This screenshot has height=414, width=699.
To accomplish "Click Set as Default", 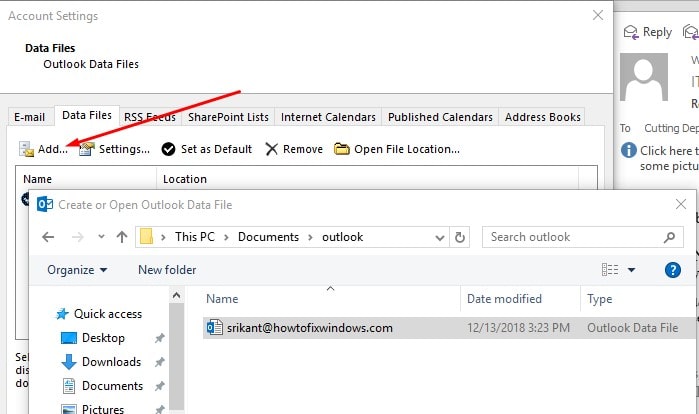I will tap(207, 149).
